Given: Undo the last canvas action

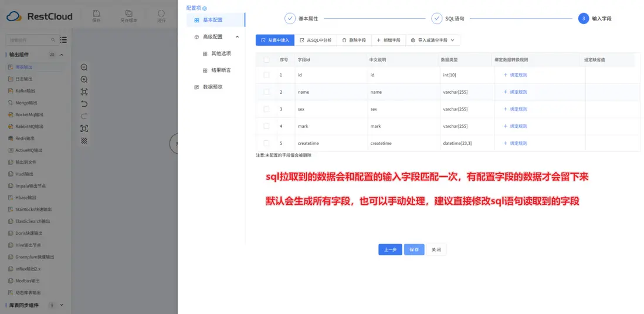Looking at the screenshot, I should [x=84, y=104].
